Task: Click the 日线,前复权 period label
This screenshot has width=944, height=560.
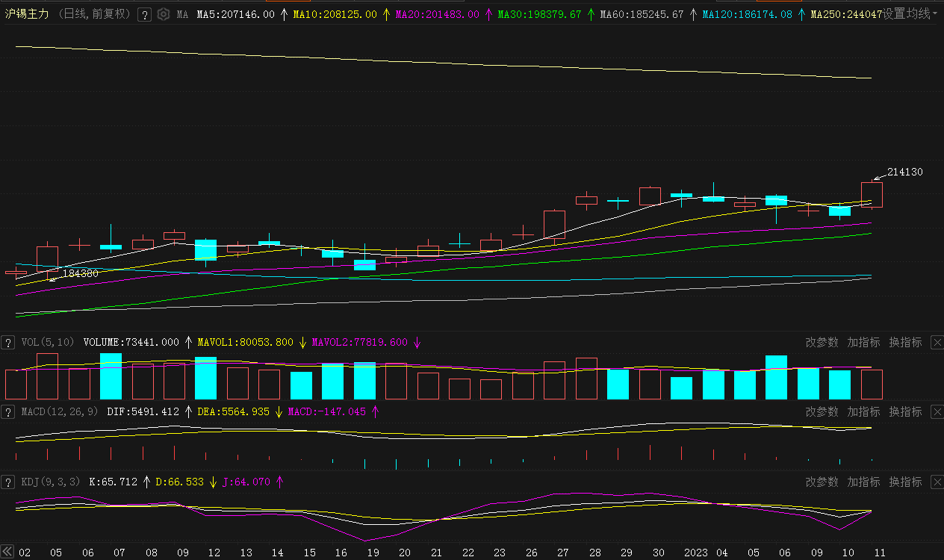Action: 94,14
